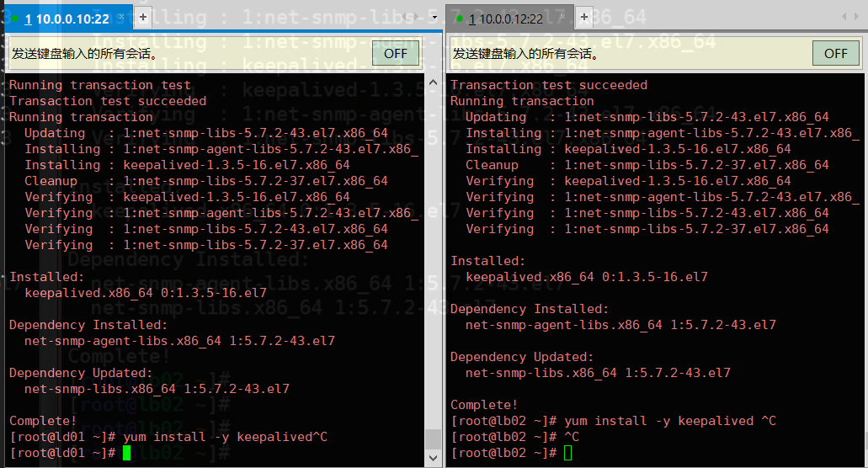This screenshot has height=468, width=868.
Task: Click 'Verifying : 1:net-snmp-libs-5.7.2-37' in left terminal
Action: coord(206,246)
